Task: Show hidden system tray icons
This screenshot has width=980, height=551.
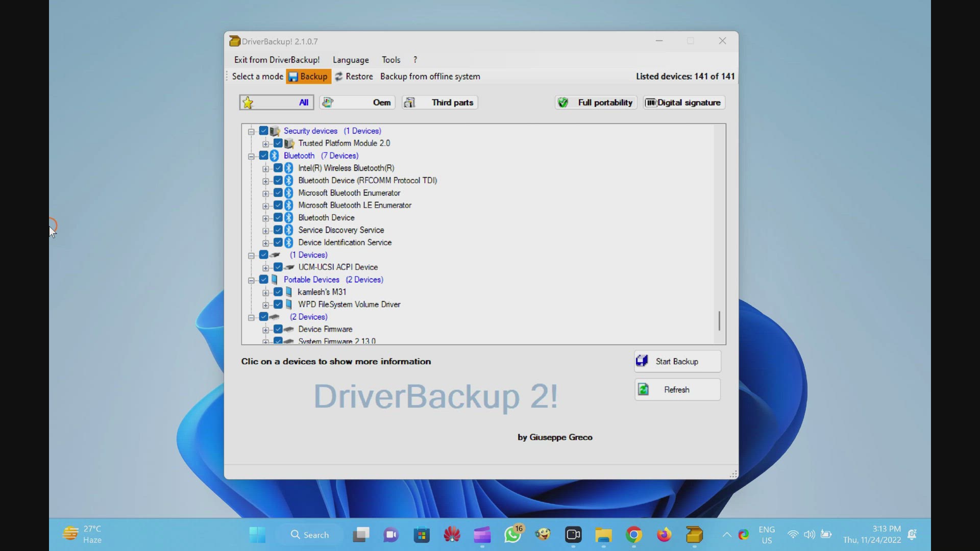Action: pyautogui.click(x=726, y=535)
